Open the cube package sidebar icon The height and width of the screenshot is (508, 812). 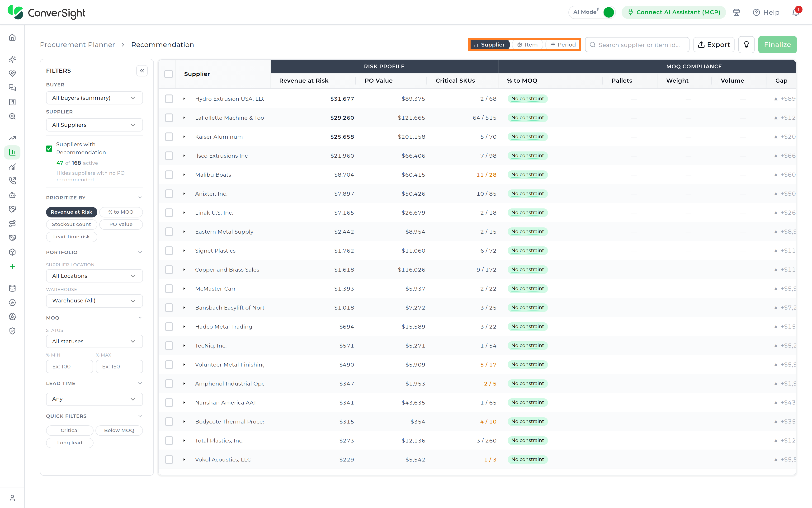coord(12,252)
